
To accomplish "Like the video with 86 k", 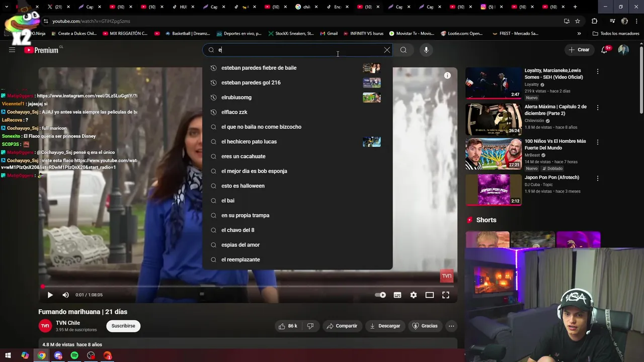I will click(287, 326).
